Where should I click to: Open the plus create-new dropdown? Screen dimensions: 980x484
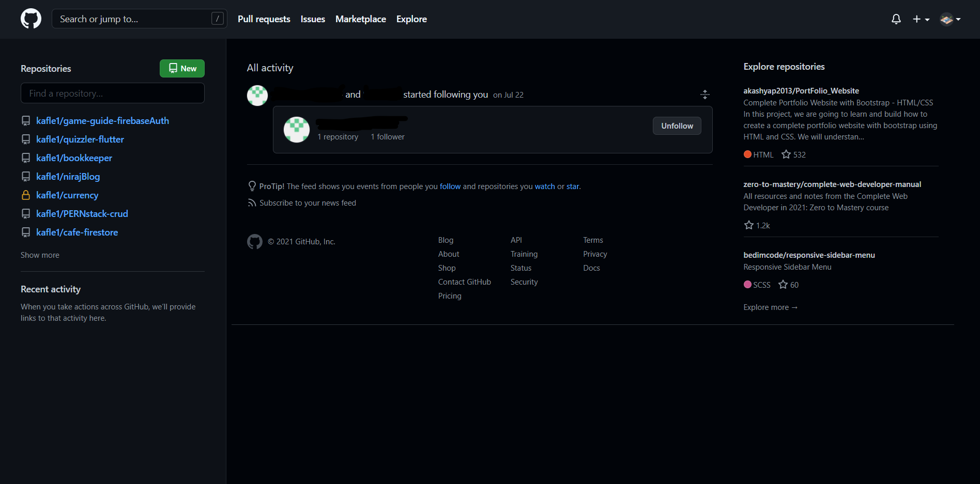pyautogui.click(x=921, y=19)
